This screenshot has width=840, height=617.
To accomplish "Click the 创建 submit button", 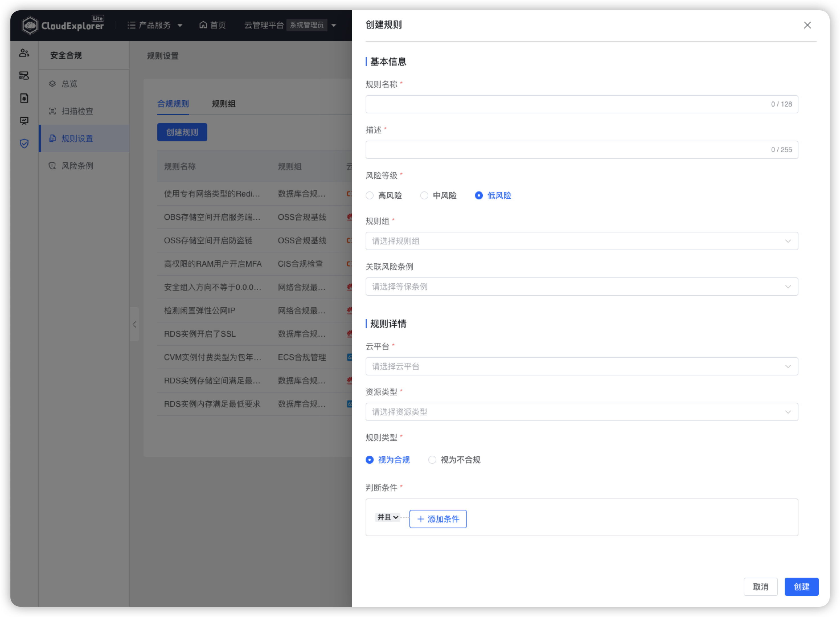I will [x=802, y=587].
